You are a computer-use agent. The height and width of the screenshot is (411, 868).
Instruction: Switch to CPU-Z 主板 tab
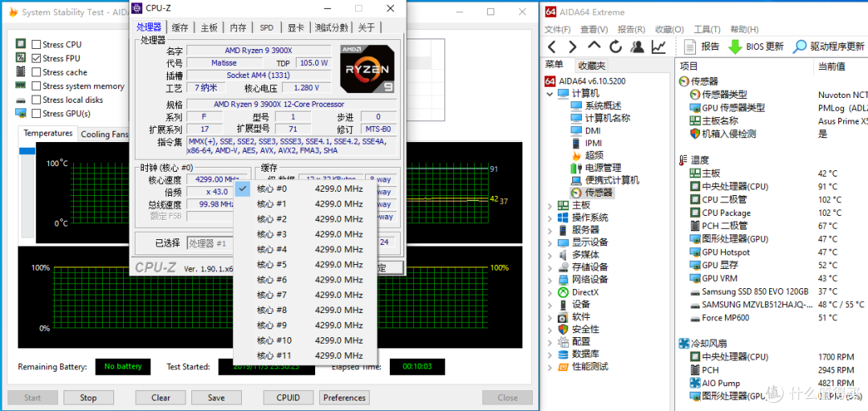coord(209,27)
